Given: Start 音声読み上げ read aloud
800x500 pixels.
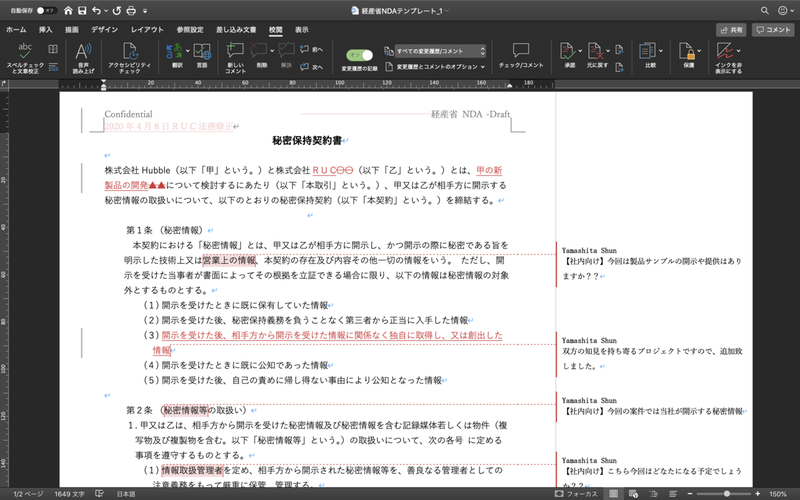Looking at the screenshot, I should click(83, 58).
